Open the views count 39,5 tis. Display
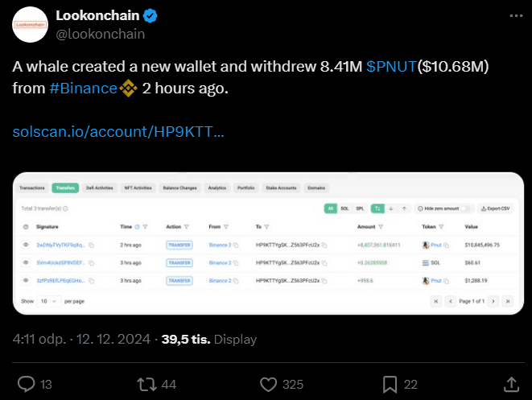Viewport: 532px width, 400px height. click(209, 340)
